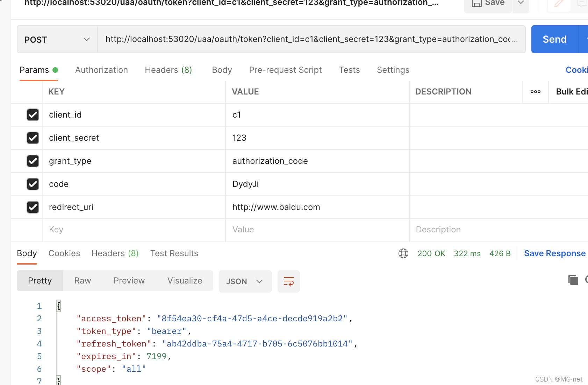Image resolution: width=588 pixels, height=385 pixels.
Task: Click the 200 OK status text
Action: [x=431, y=253]
